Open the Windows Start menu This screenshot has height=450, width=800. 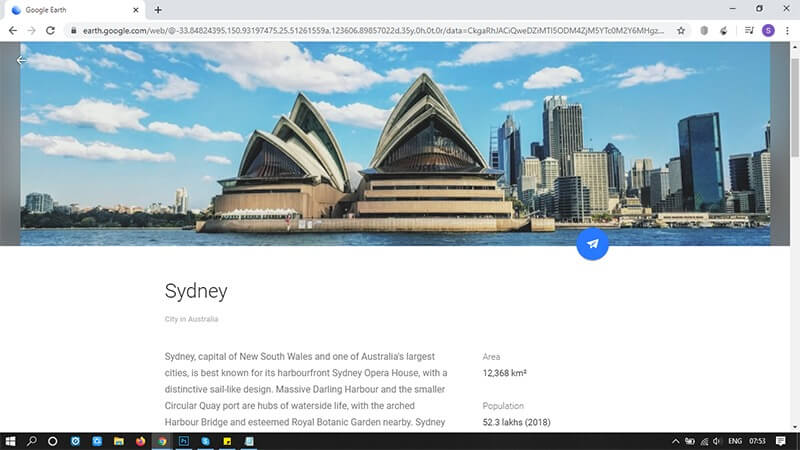click(10, 441)
